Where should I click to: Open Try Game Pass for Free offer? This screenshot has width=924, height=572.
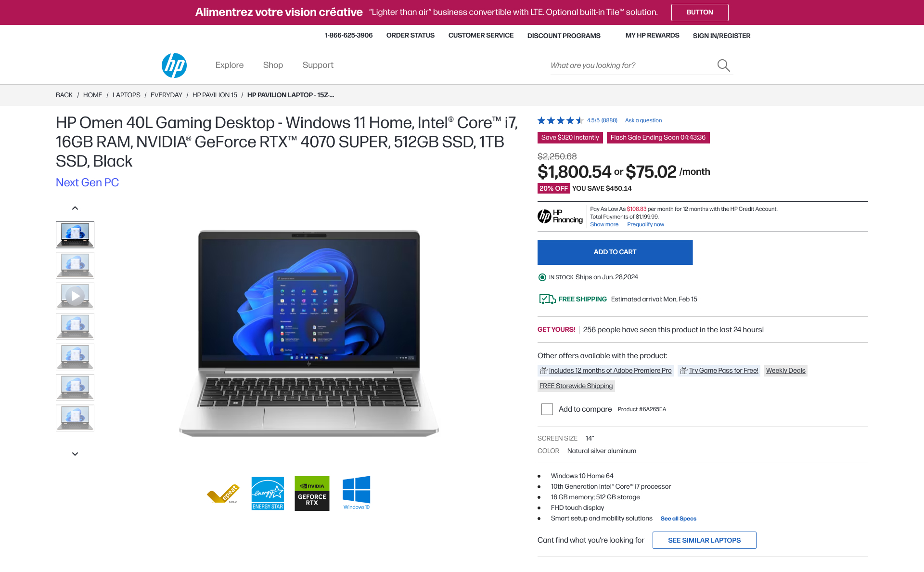pos(719,371)
